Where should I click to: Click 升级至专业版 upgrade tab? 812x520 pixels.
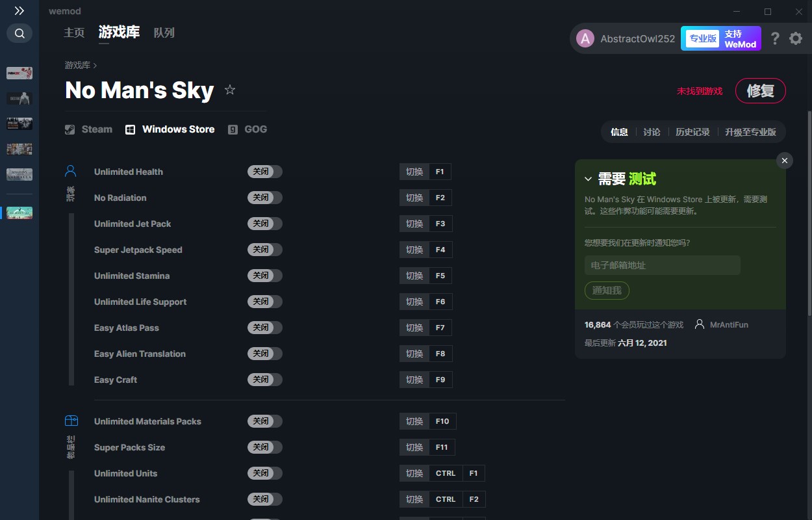[x=750, y=132]
